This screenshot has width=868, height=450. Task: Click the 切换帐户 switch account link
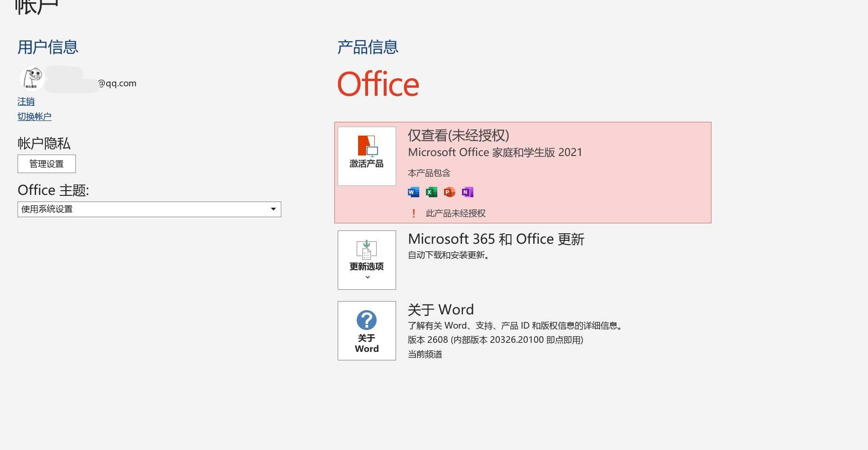(x=35, y=117)
